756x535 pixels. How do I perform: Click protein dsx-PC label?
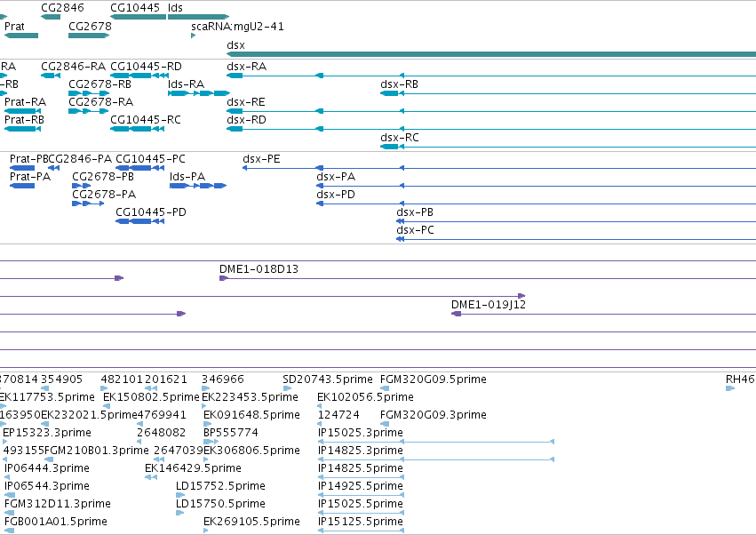click(415, 230)
